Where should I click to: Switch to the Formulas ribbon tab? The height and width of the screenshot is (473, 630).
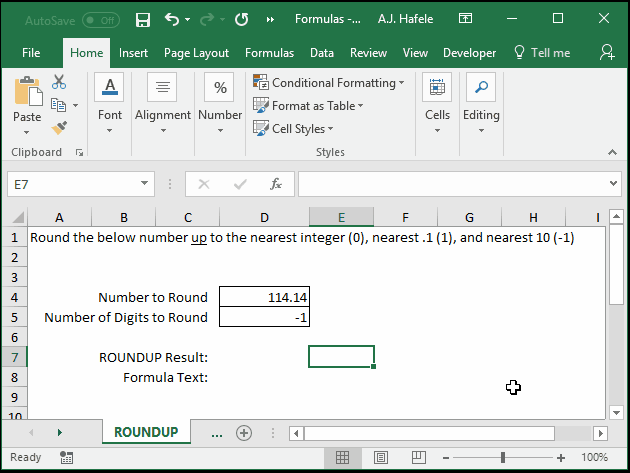270,53
